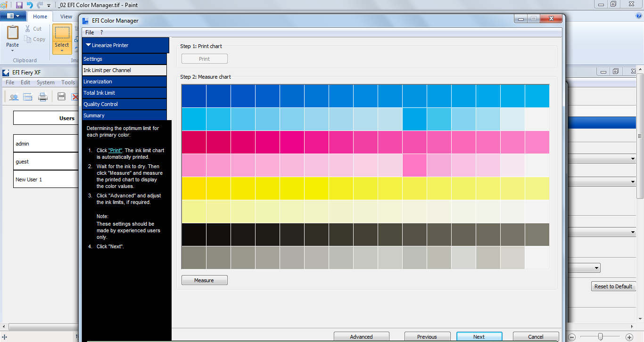
Task: Click the delete icon with red X in Fiery XF
Action: [x=75, y=96]
